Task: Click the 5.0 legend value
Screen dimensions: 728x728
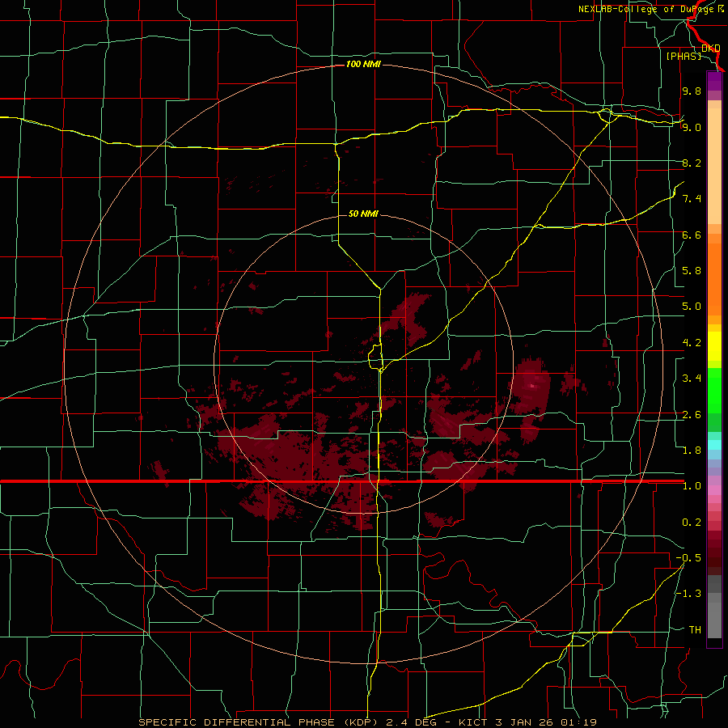Action: pyautogui.click(x=692, y=307)
